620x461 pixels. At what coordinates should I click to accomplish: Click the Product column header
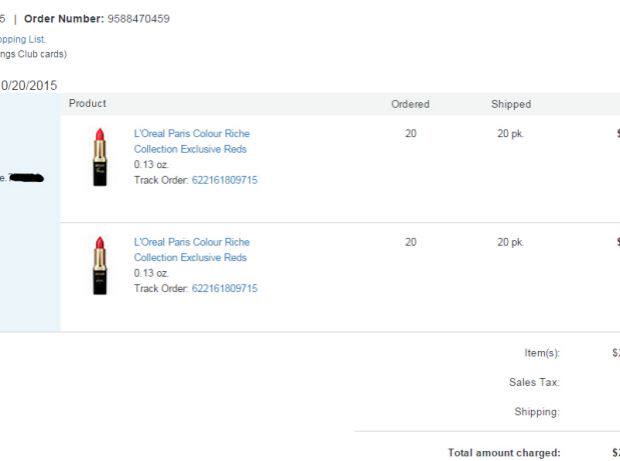[87, 104]
